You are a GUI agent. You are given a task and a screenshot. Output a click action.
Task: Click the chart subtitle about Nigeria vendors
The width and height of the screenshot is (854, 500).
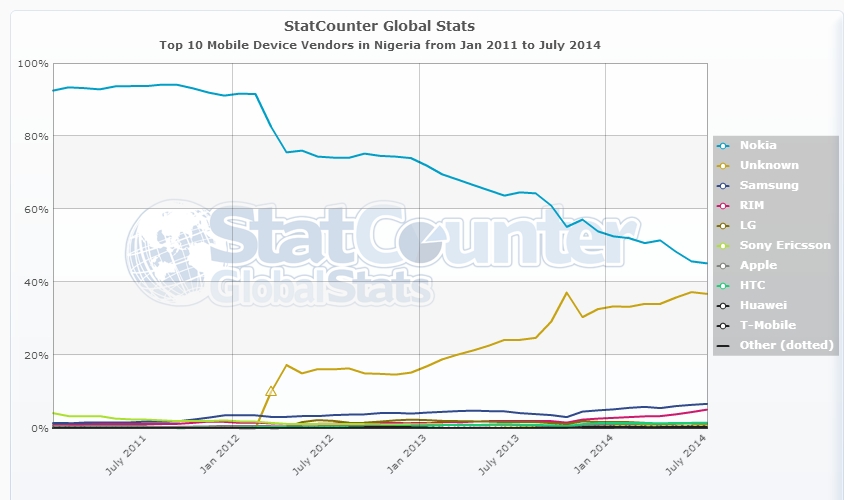(380, 45)
